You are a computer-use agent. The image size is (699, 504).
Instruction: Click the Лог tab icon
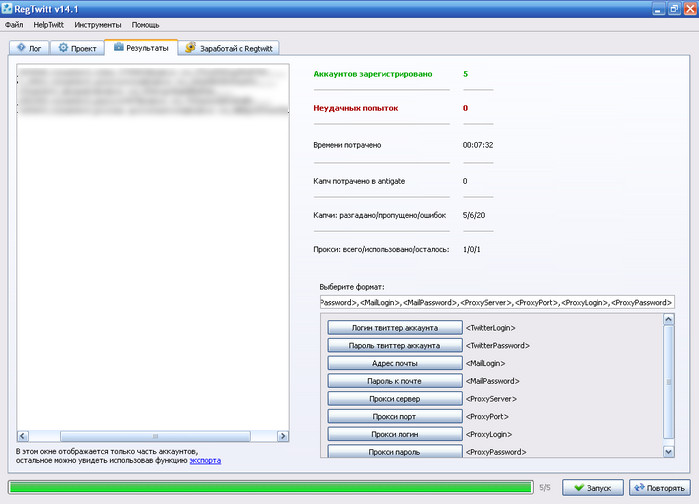tap(21, 47)
